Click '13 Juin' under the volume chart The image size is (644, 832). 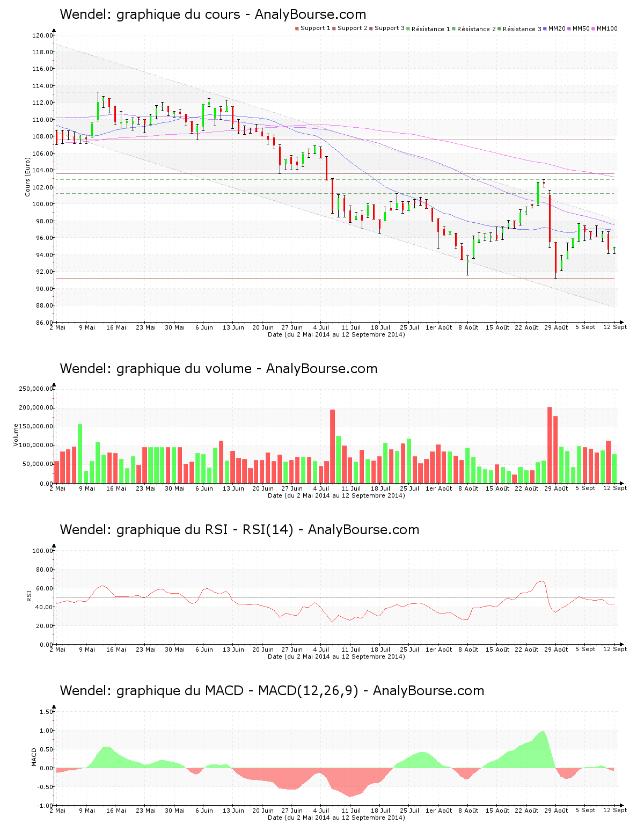(x=233, y=488)
